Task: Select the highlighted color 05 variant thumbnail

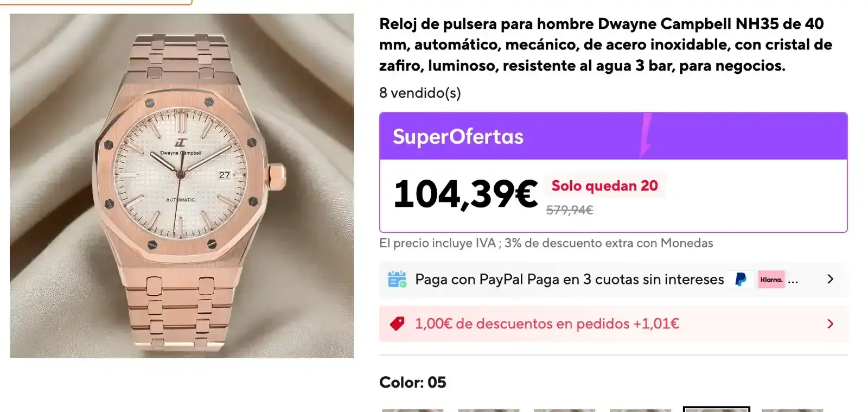Action: (x=716, y=409)
